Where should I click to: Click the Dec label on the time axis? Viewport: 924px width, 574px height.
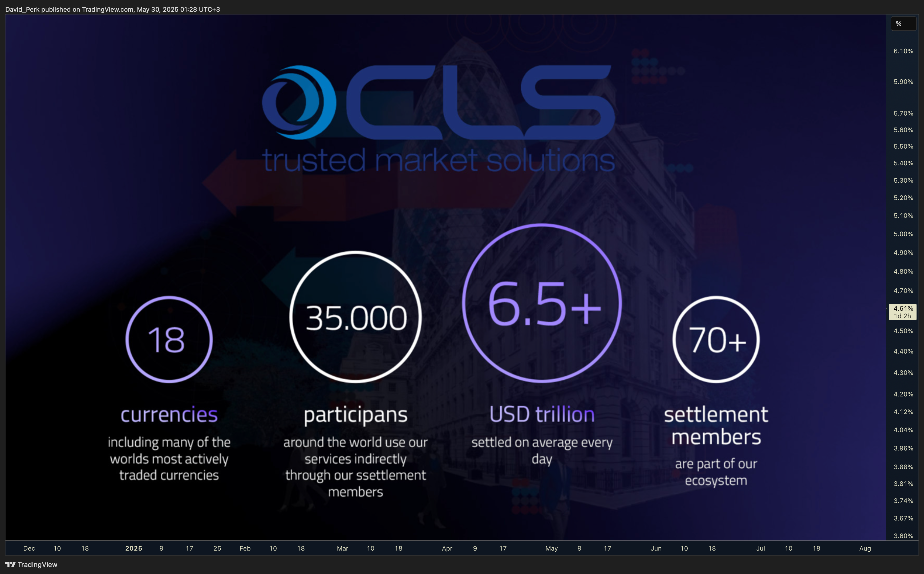[x=29, y=548]
